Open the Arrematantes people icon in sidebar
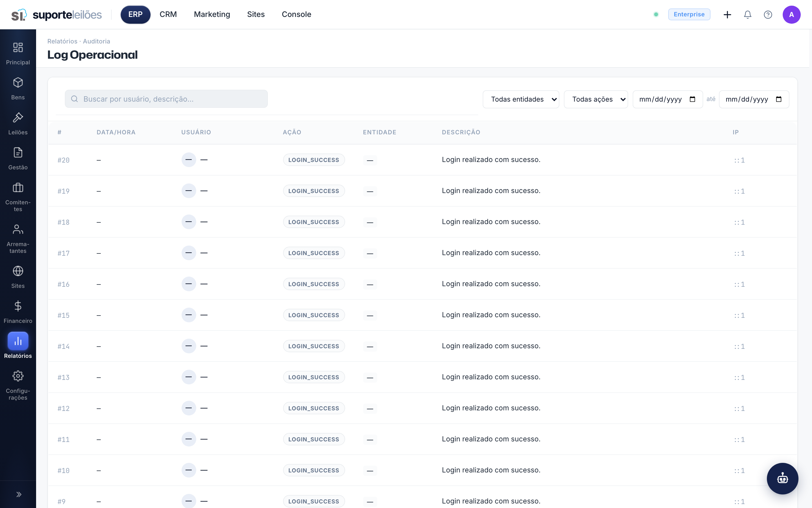 (x=18, y=229)
